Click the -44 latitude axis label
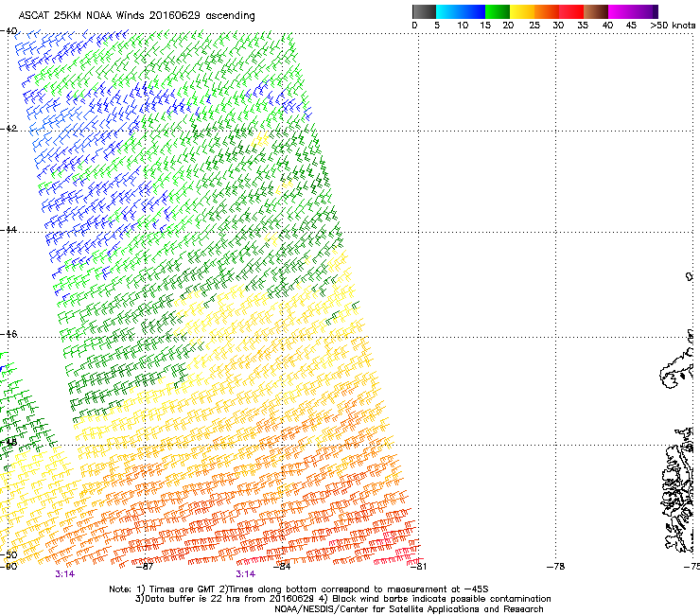This screenshot has height=615, width=700. pyautogui.click(x=9, y=230)
